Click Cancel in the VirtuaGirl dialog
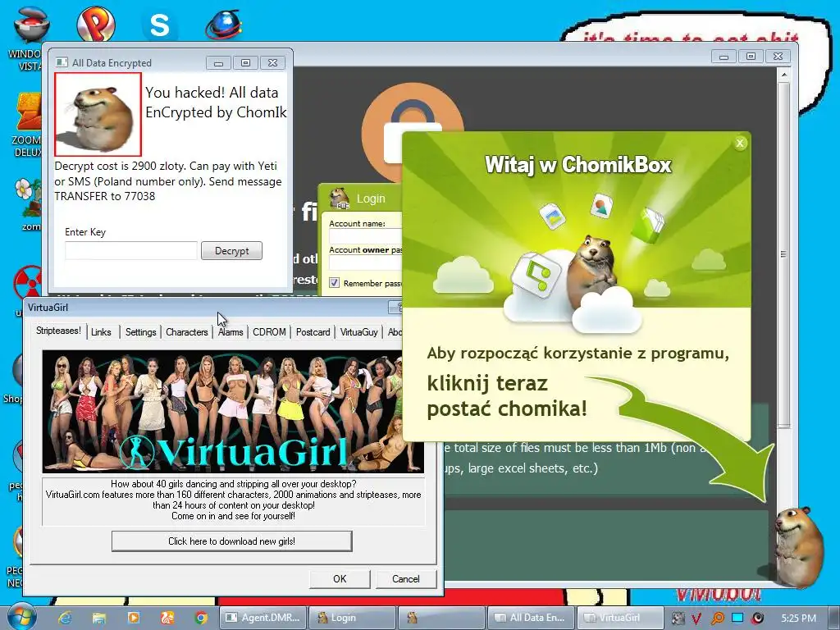The width and height of the screenshot is (840, 630). pos(405,578)
